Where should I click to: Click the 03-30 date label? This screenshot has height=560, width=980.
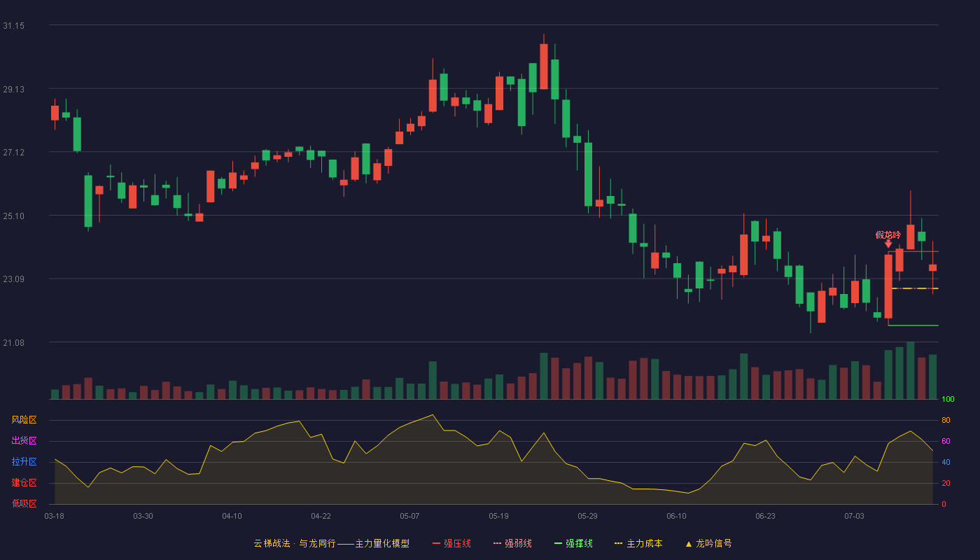pos(143,516)
